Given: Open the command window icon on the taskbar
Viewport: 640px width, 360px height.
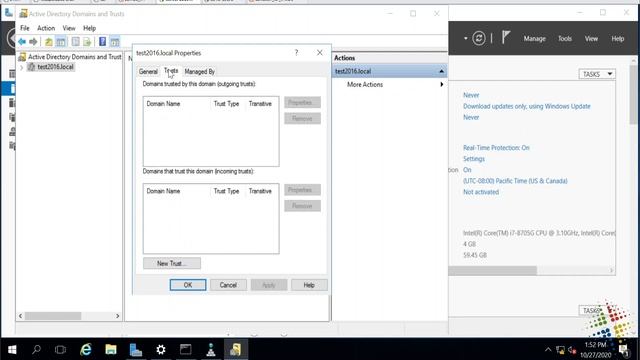Looking at the screenshot, I should point(186,349).
